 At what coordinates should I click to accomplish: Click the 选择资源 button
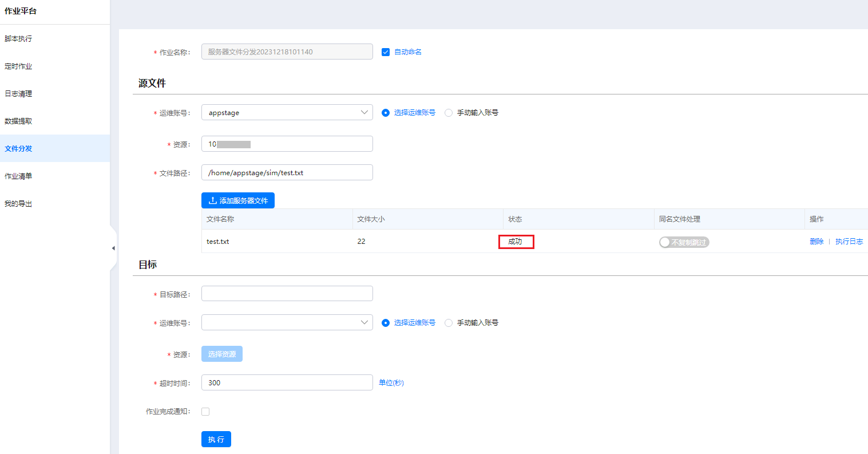pyautogui.click(x=222, y=354)
